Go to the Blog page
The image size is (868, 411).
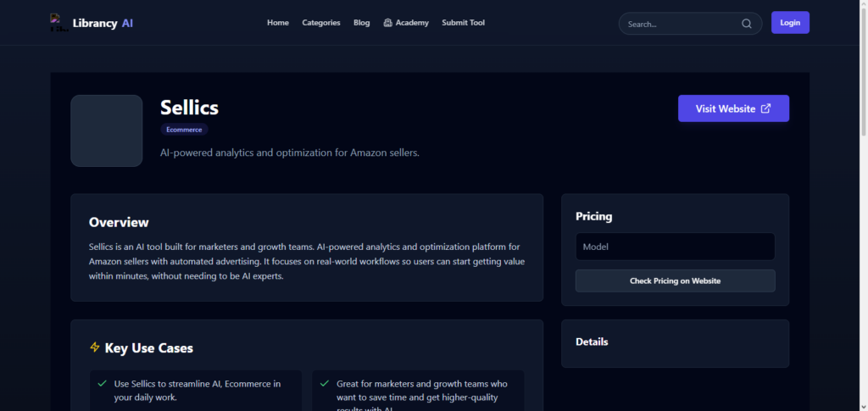click(x=361, y=23)
